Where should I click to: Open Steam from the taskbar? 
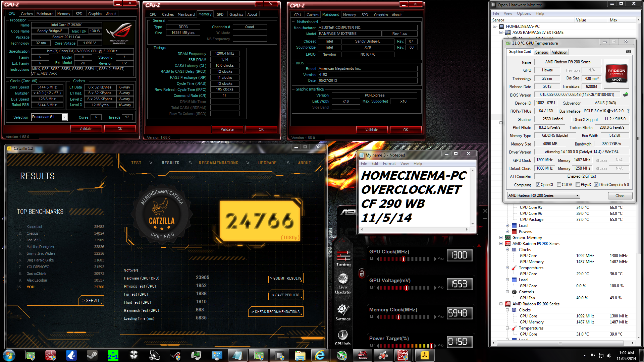(x=92, y=355)
